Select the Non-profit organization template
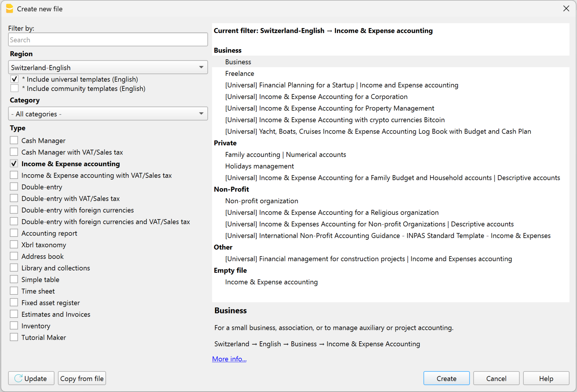577x392 pixels. [261, 201]
